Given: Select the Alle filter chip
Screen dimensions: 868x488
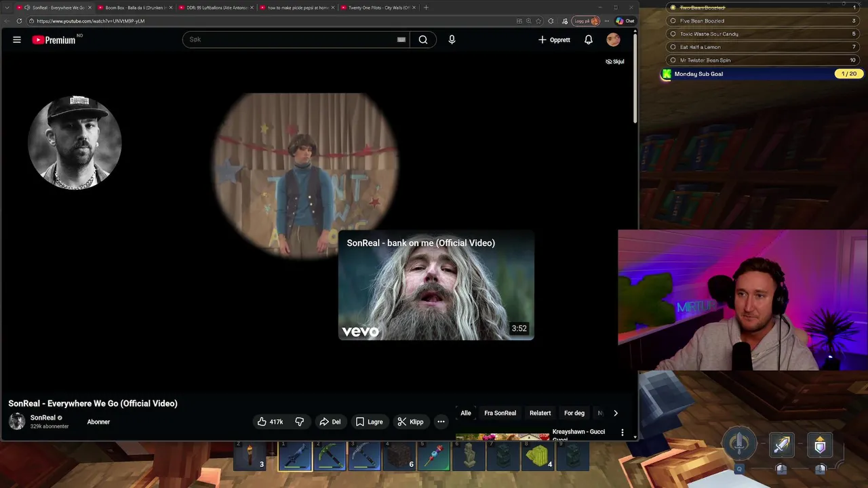Looking at the screenshot, I should [x=466, y=413].
